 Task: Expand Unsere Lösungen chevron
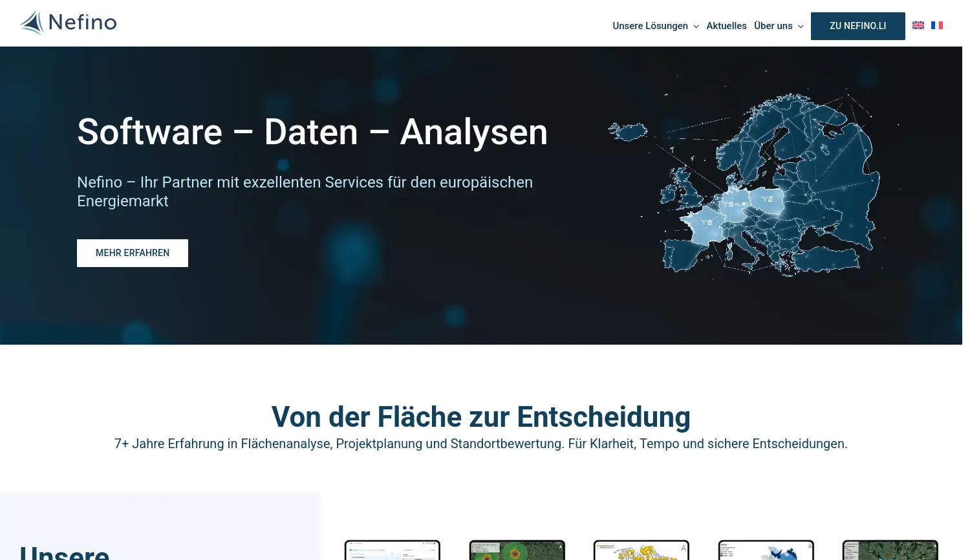click(696, 27)
